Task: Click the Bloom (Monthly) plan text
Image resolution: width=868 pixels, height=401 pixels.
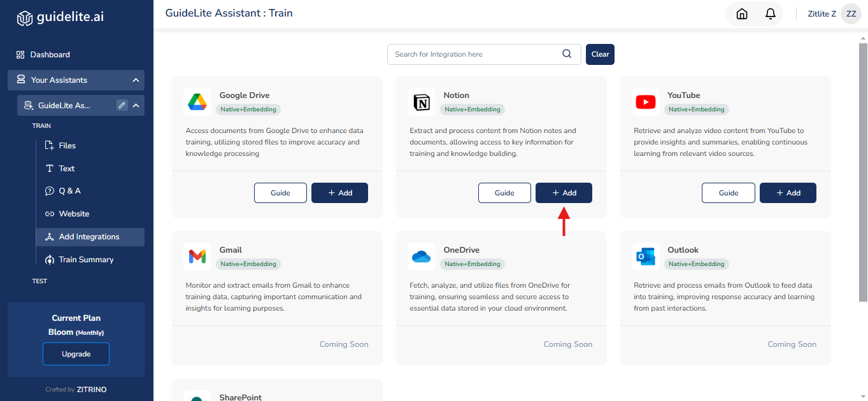Action: pos(76,332)
